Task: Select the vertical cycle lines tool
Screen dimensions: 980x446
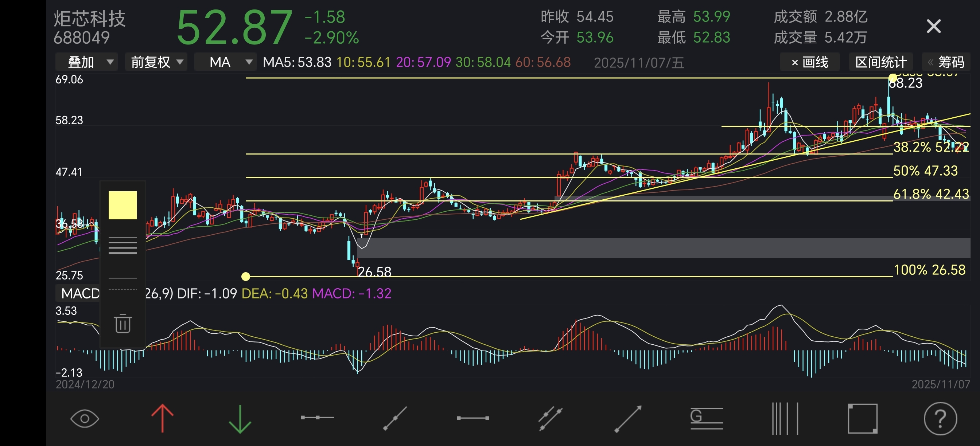Action: pyautogui.click(x=785, y=419)
